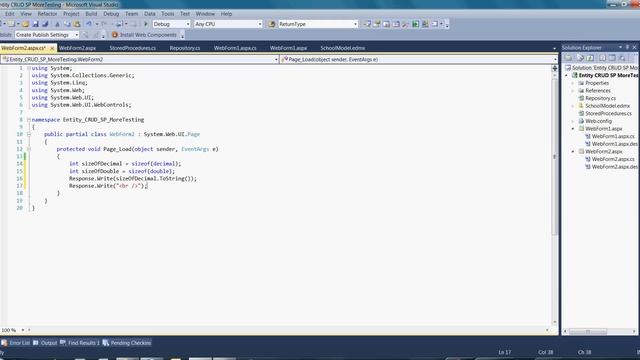Screen dimensions: 640x360
Task: Open the Any CPU platform dropdown
Action: click(260, 24)
